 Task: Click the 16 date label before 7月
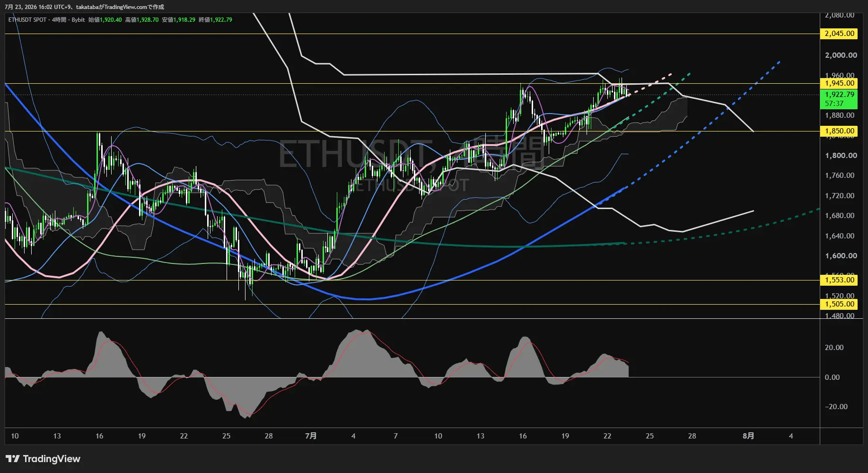[99, 436]
